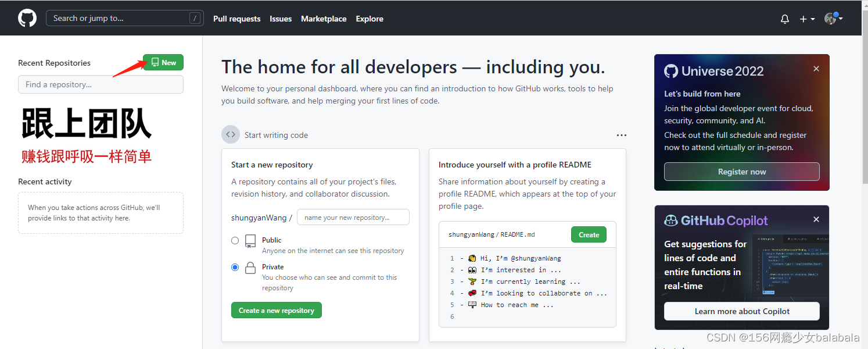Select the Public visibility radio button
Viewport: 868px width, 349px height.
click(235, 240)
